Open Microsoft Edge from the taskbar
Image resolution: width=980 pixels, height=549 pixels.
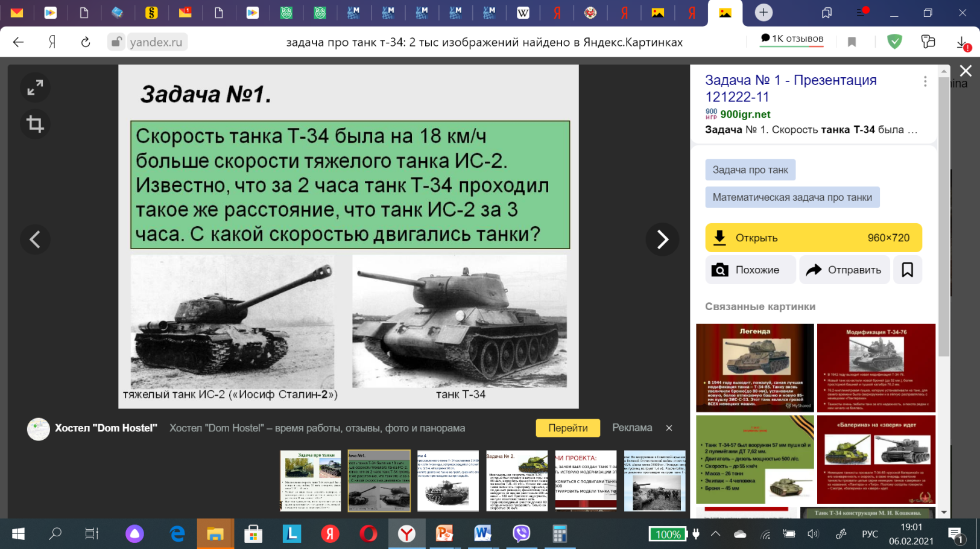[177, 534]
